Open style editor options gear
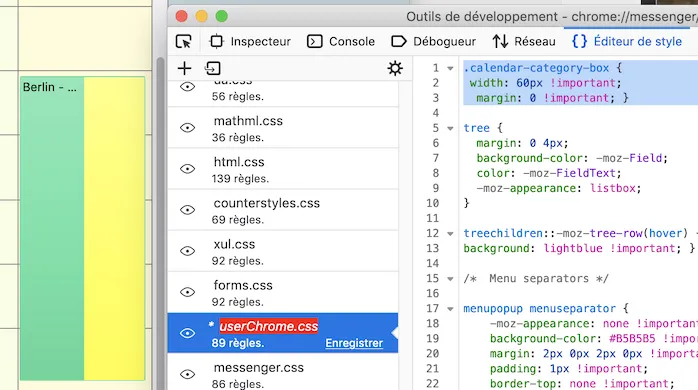Image resolution: width=698 pixels, height=390 pixels. tap(395, 68)
